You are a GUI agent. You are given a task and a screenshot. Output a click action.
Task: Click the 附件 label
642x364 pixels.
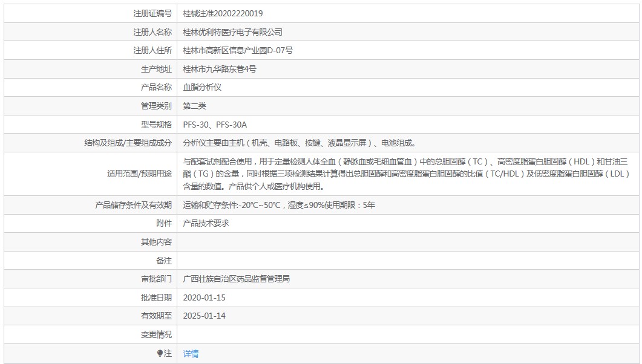(164, 223)
